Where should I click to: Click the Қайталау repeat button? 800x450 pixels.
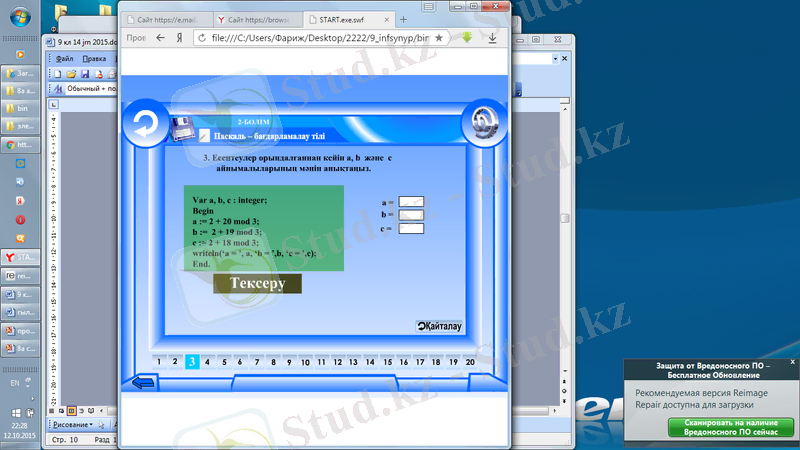pos(439,326)
